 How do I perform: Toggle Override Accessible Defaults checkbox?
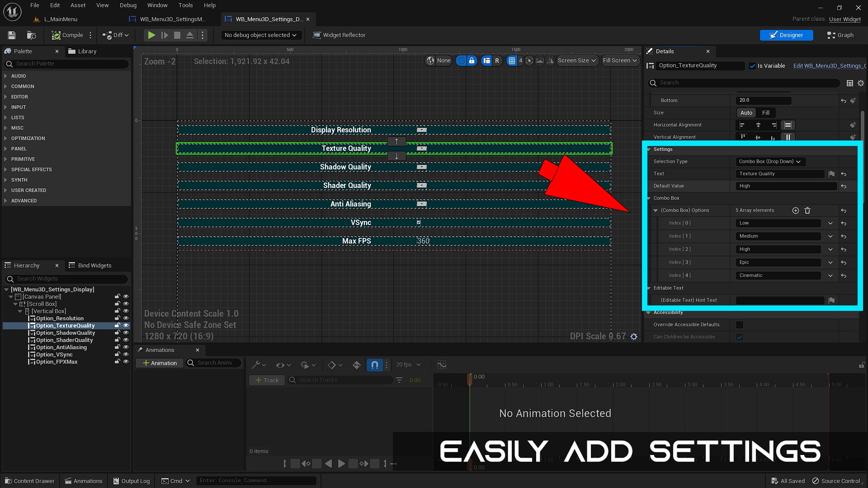click(x=740, y=325)
